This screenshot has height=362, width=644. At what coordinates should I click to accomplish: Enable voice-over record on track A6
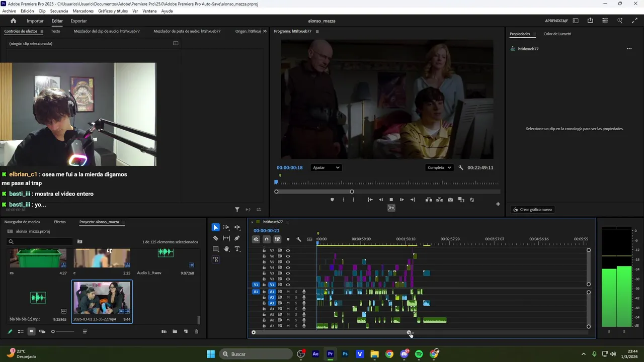point(304,320)
